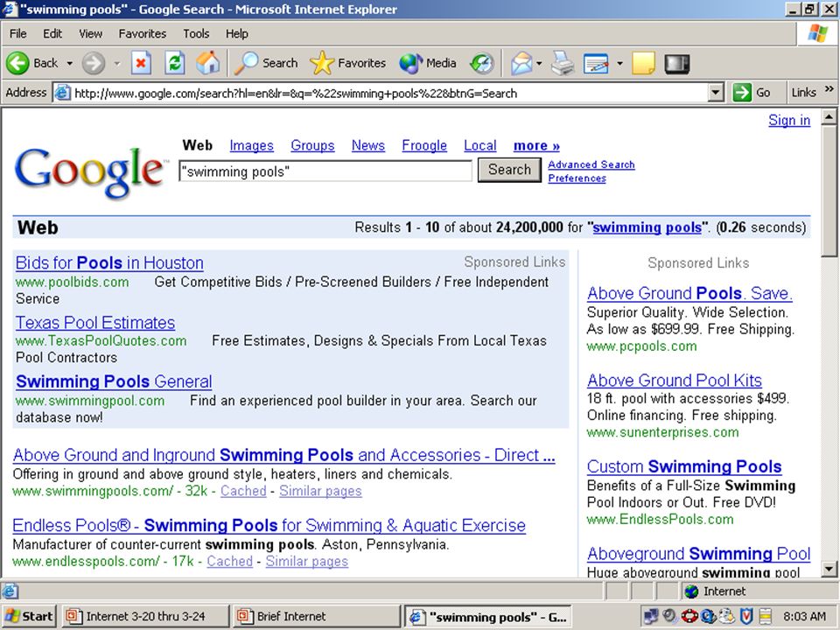The width and height of the screenshot is (840, 630).
Task: Click the Forward arrow icon
Action: tap(94, 63)
